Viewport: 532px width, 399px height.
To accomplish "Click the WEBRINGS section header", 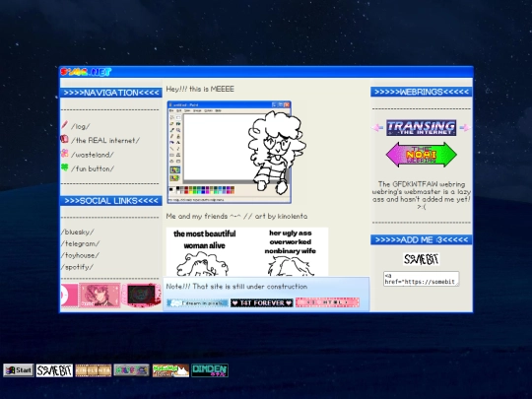I will tap(422, 92).
